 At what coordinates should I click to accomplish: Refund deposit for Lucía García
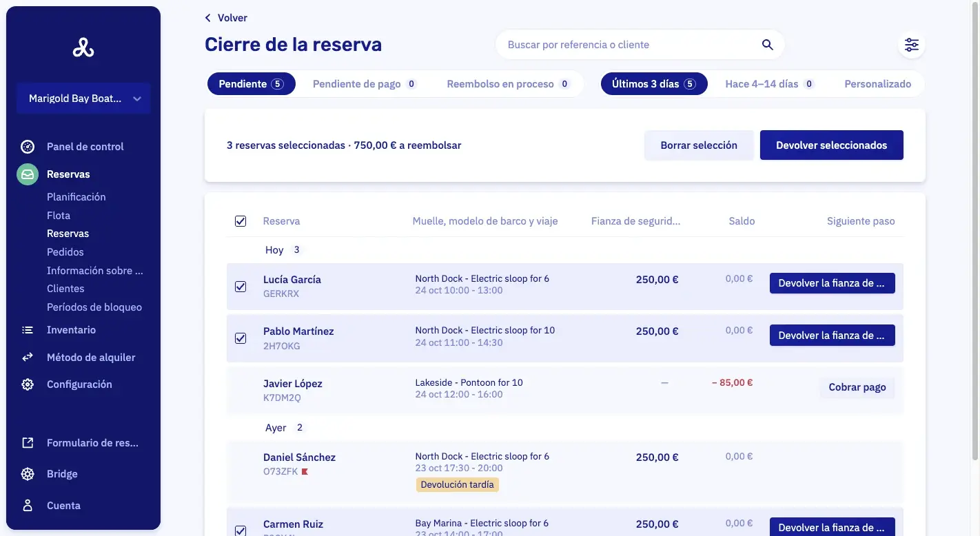(832, 283)
